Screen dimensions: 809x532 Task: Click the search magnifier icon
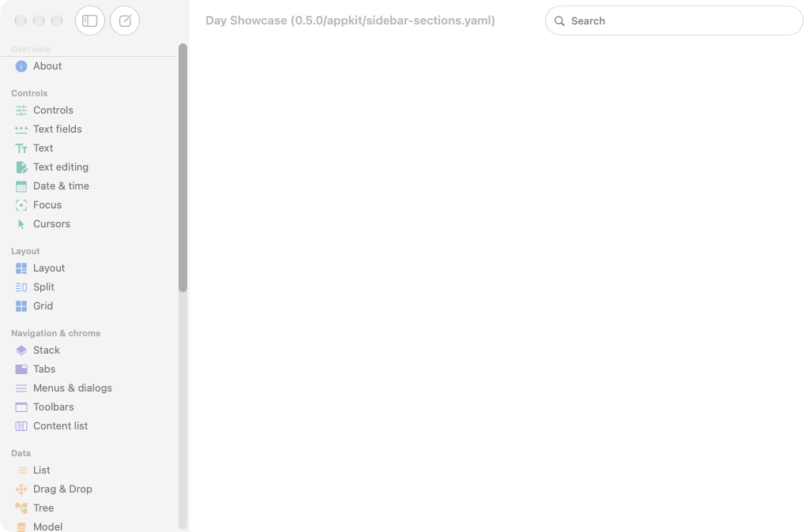(x=559, y=21)
